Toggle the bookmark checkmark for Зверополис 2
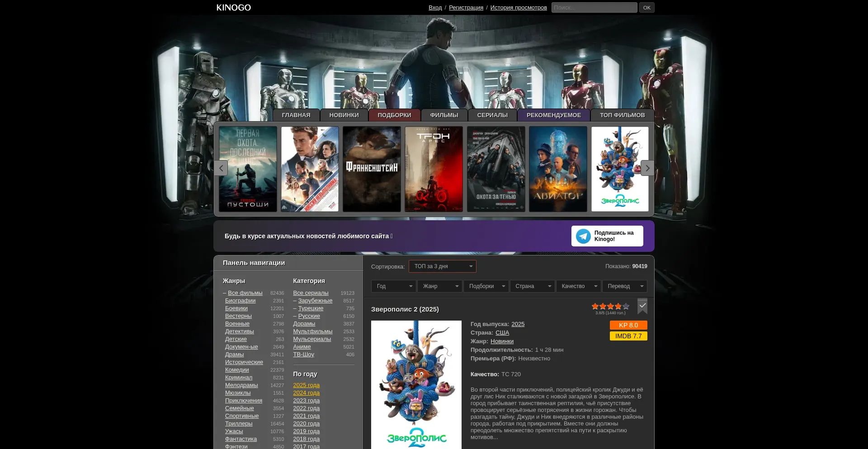The width and height of the screenshot is (868, 449). pyautogui.click(x=642, y=306)
